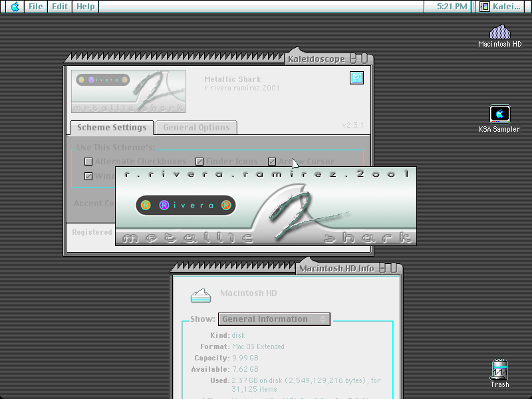532x399 pixels.
Task: Click the 5:21 PM menu bar clock
Action: coord(452,7)
